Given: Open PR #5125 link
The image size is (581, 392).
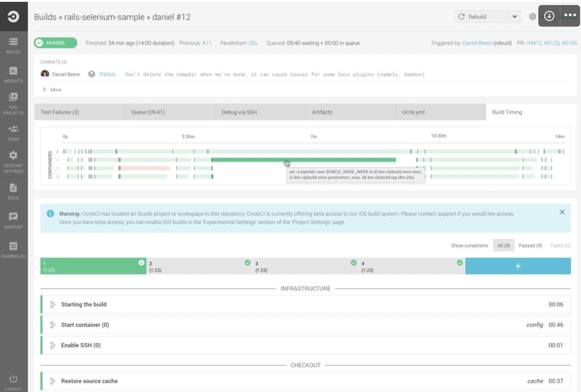Looking at the screenshot, I should tap(552, 43).
